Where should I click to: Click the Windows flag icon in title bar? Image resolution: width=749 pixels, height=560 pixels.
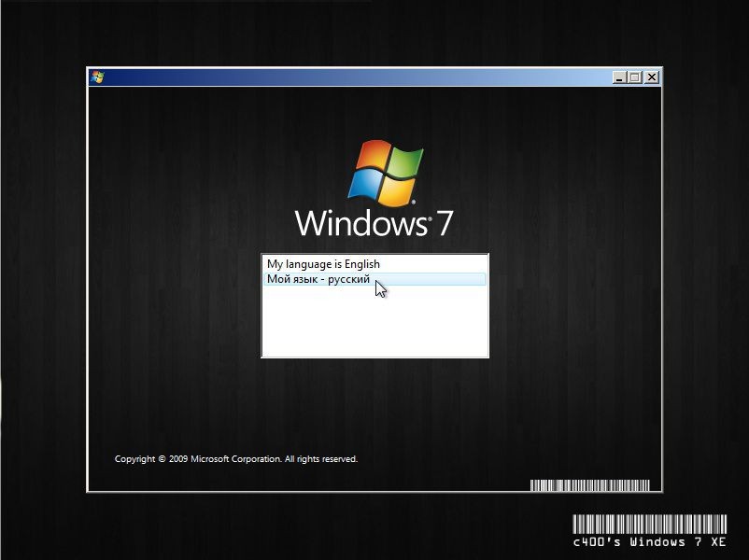coord(97,77)
